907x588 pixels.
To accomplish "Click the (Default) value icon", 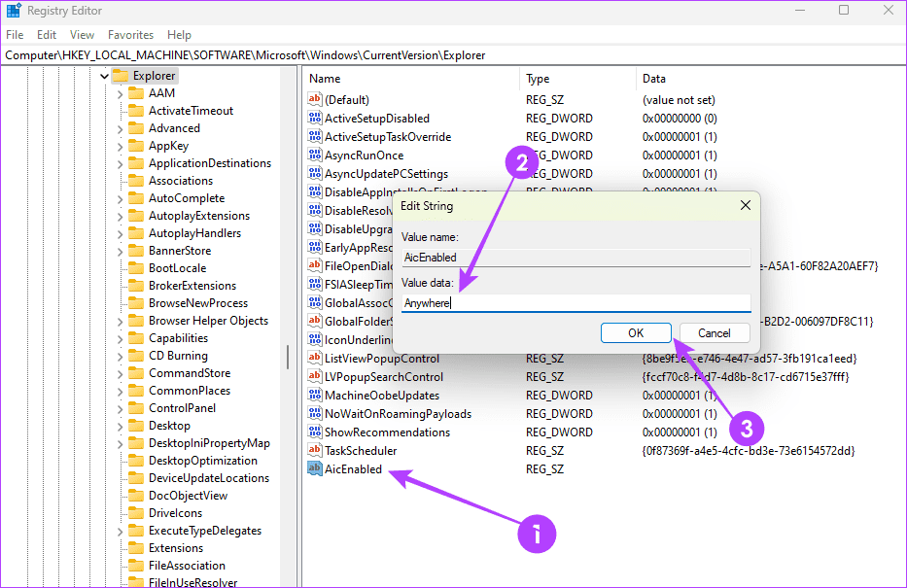I will click(314, 100).
